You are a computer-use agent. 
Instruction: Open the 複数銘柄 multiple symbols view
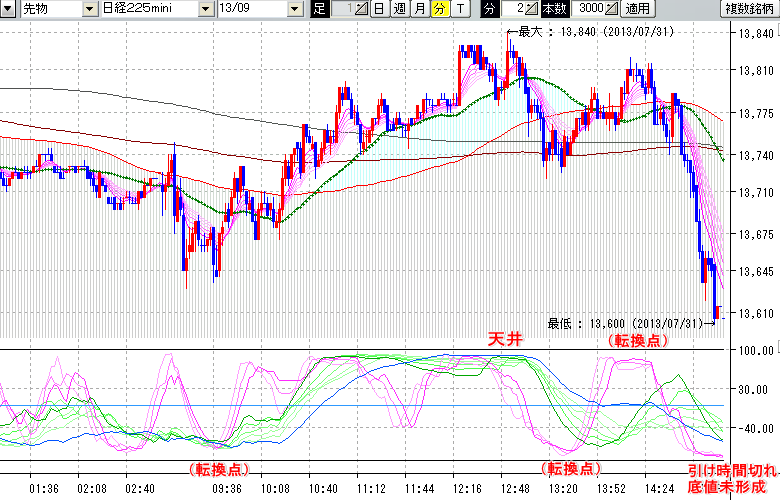click(749, 9)
